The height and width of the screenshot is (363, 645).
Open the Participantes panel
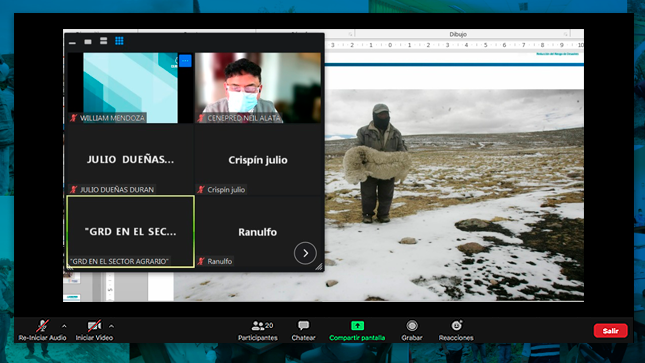point(258,330)
